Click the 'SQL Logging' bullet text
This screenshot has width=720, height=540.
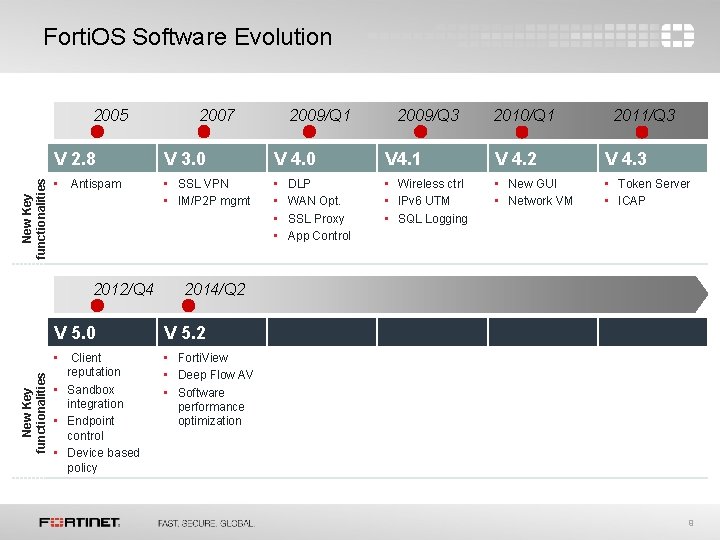(x=433, y=219)
